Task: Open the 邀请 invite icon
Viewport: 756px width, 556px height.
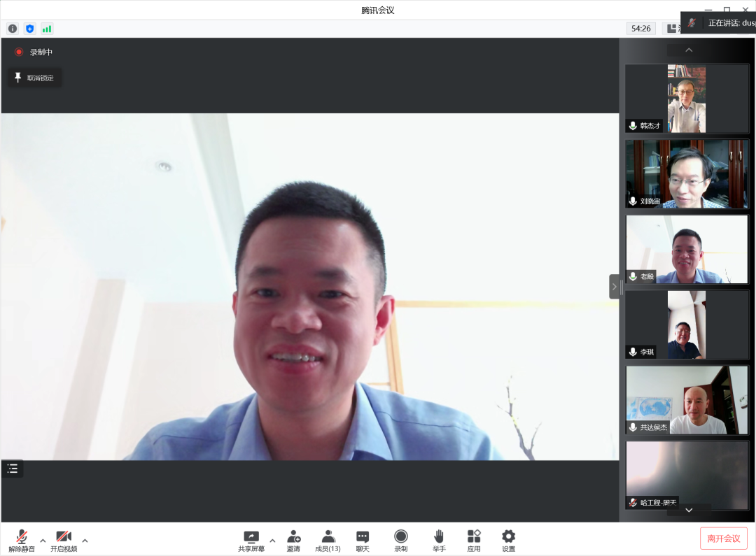Action: pyautogui.click(x=293, y=539)
